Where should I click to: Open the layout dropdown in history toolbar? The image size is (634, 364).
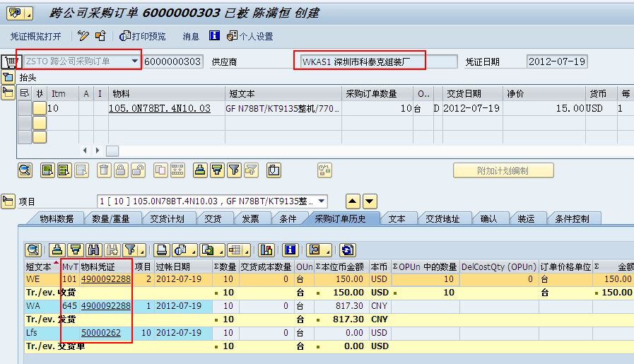247,252
